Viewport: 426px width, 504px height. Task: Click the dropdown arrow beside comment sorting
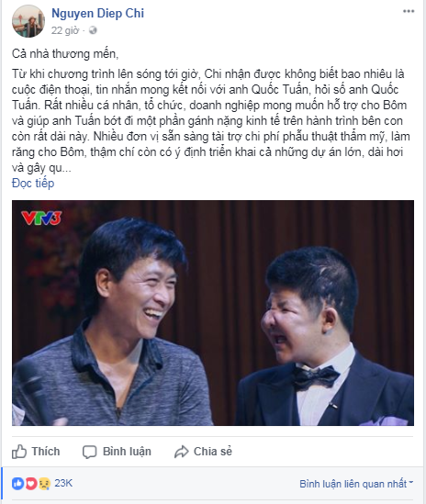tap(410, 483)
